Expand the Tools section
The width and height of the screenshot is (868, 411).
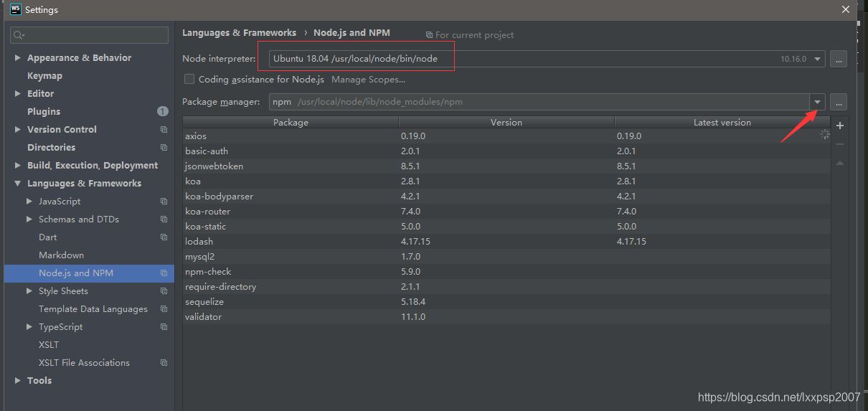click(x=17, y=380)
